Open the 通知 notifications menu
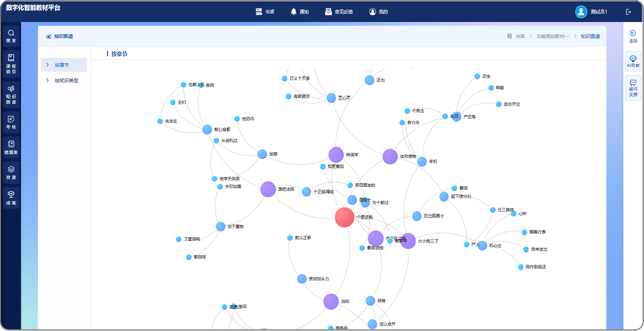 click(300, 12)
